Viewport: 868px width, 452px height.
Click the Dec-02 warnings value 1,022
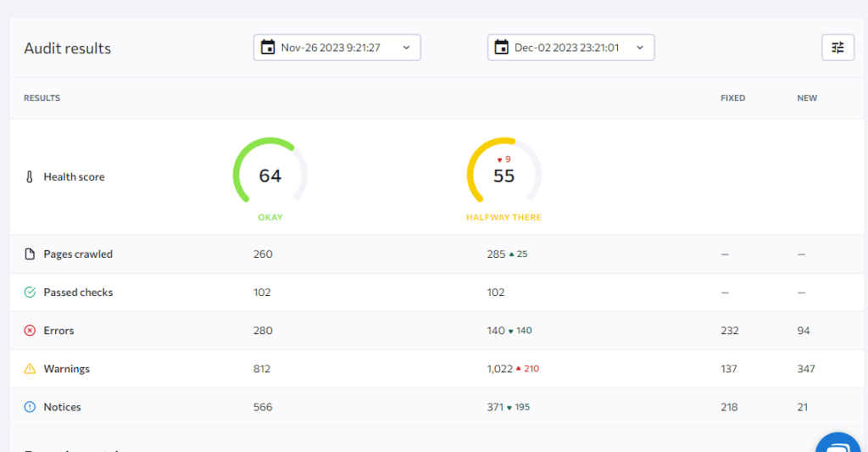pyautogui.click(x=500, y=368)
